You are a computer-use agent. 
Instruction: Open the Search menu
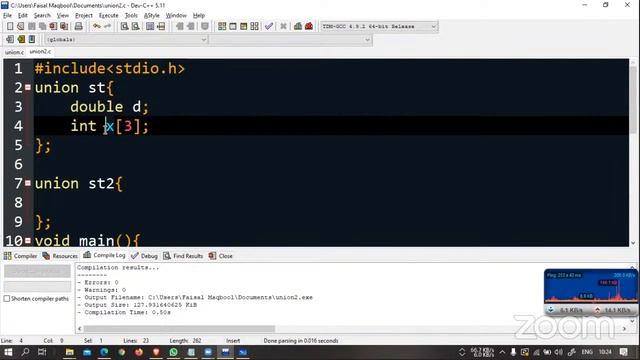(42, 16)
